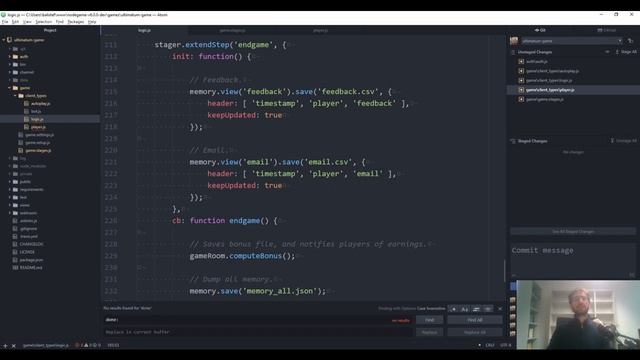640x360 pixels.
Task: Click status icon for game/client_types/autoplay.js change
Action: (521, 71)
